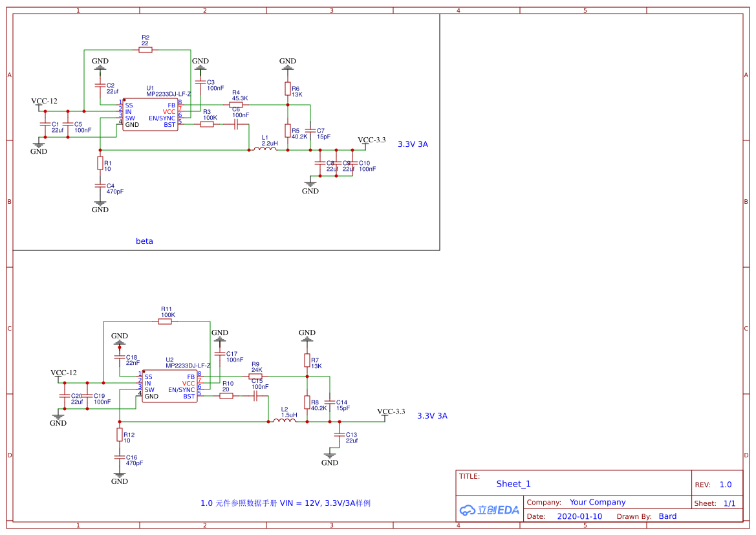Select the R9 24K resistor label
The height and width of the screenshot is (535, 756).
point(257,367)
